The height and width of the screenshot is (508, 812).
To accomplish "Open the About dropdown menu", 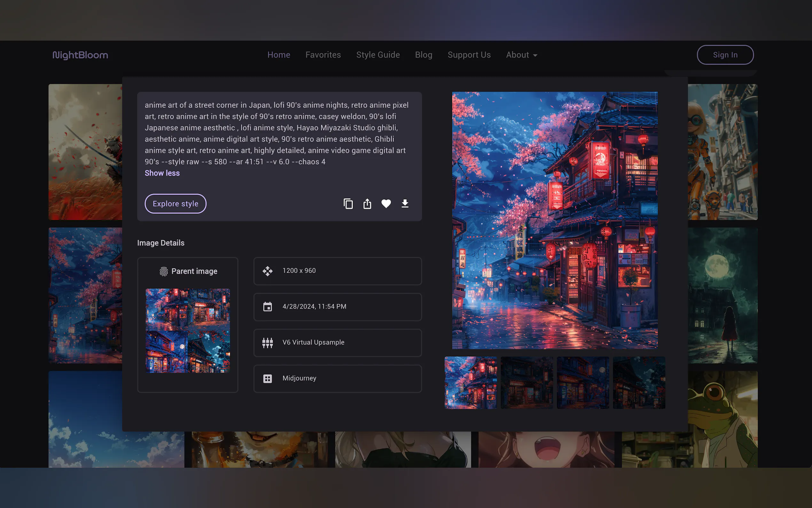I will (x=521, y=55).
